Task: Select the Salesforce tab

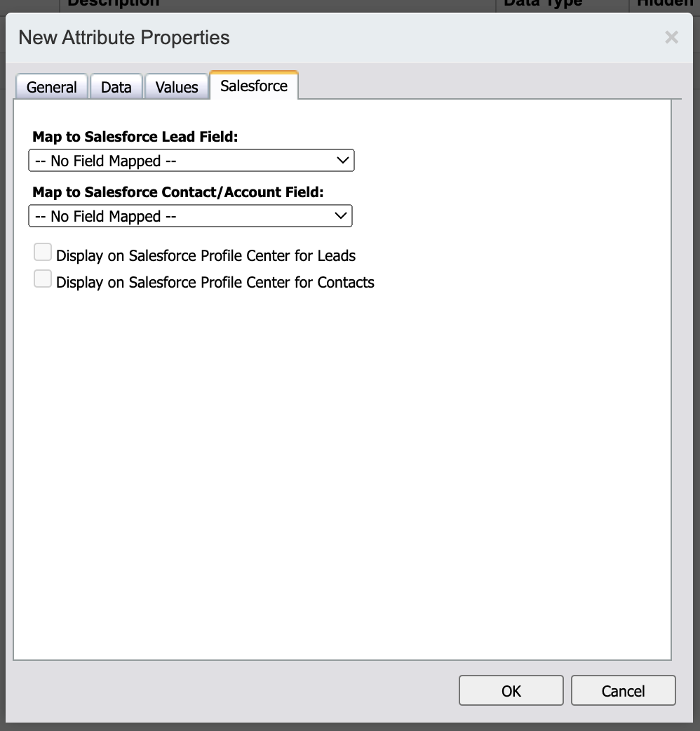Action: (x=253, y=85)
